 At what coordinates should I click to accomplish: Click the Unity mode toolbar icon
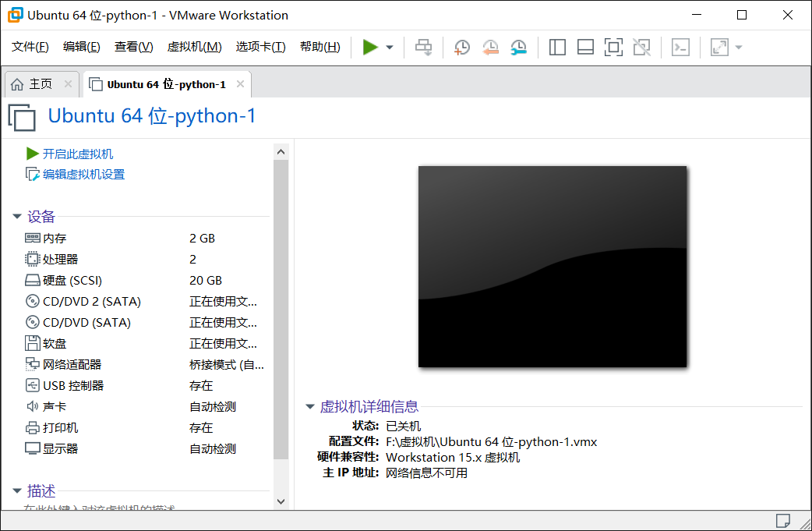(641, 47)
